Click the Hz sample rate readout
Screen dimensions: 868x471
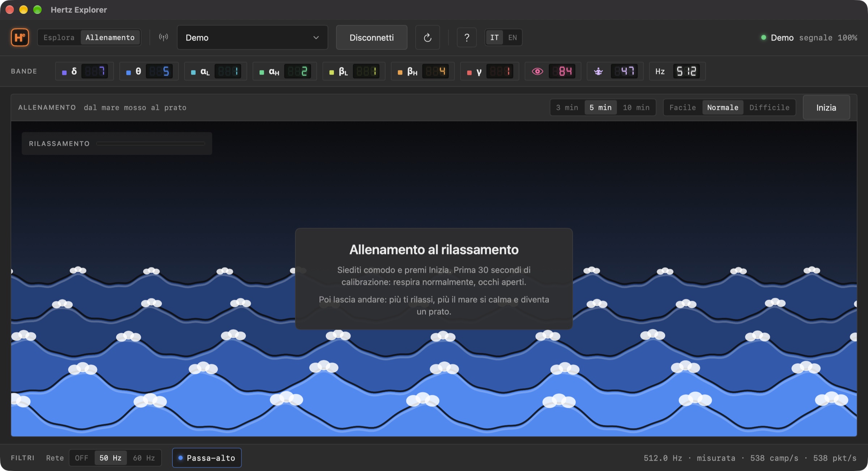677,71
